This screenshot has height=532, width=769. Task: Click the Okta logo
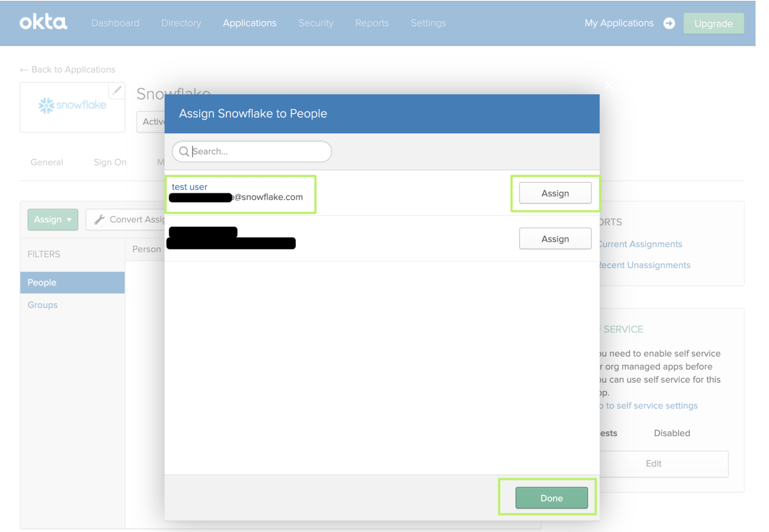coord(43,23)
